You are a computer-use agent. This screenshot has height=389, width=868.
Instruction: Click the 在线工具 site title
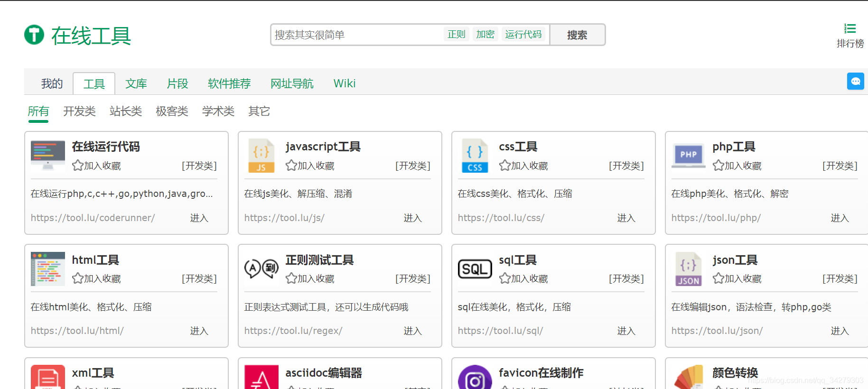coord(91,36)
